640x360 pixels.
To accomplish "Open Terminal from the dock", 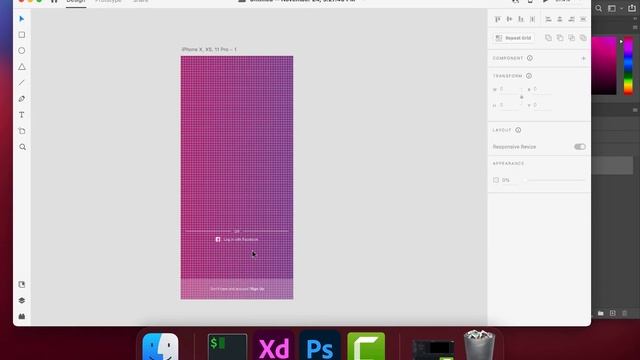I will 227,347.
